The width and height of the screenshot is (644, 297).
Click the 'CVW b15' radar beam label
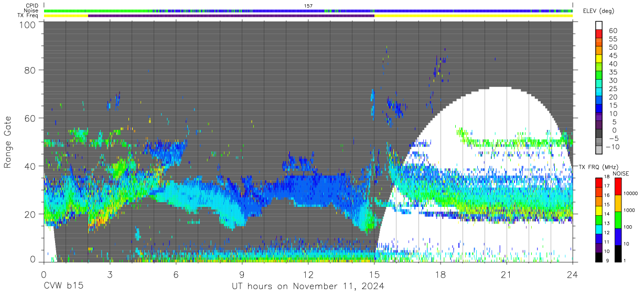[63, 287]
